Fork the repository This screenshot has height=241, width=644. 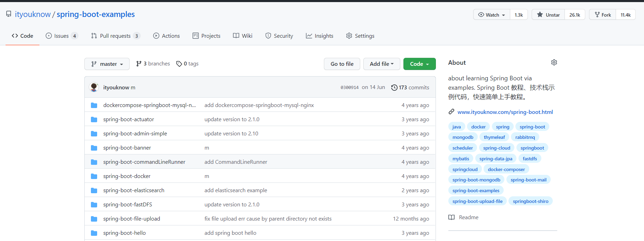pyautogui.click(x=603, y=15)
